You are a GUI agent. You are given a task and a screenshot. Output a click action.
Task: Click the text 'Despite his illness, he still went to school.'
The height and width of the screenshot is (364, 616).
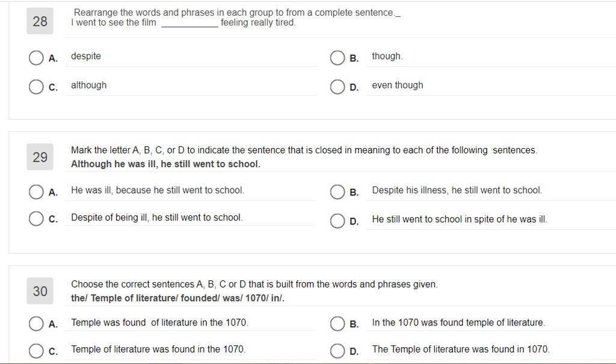[x=457, y=190]
